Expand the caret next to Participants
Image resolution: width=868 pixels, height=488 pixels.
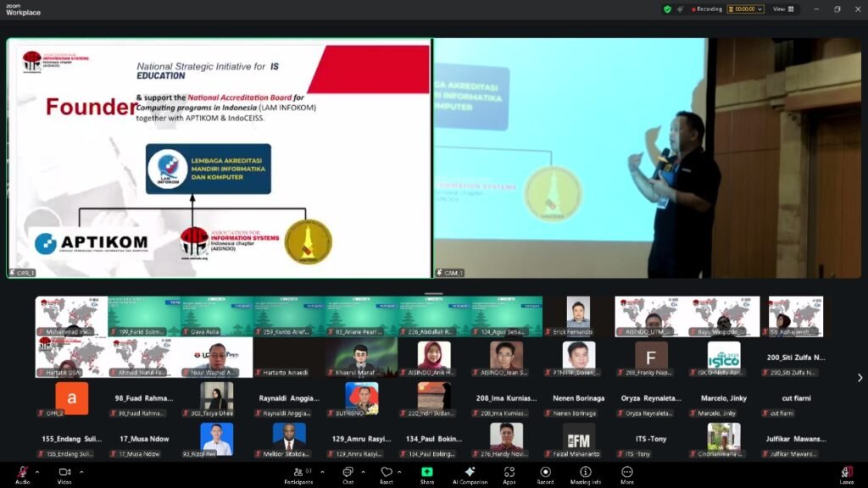(322, 472)
